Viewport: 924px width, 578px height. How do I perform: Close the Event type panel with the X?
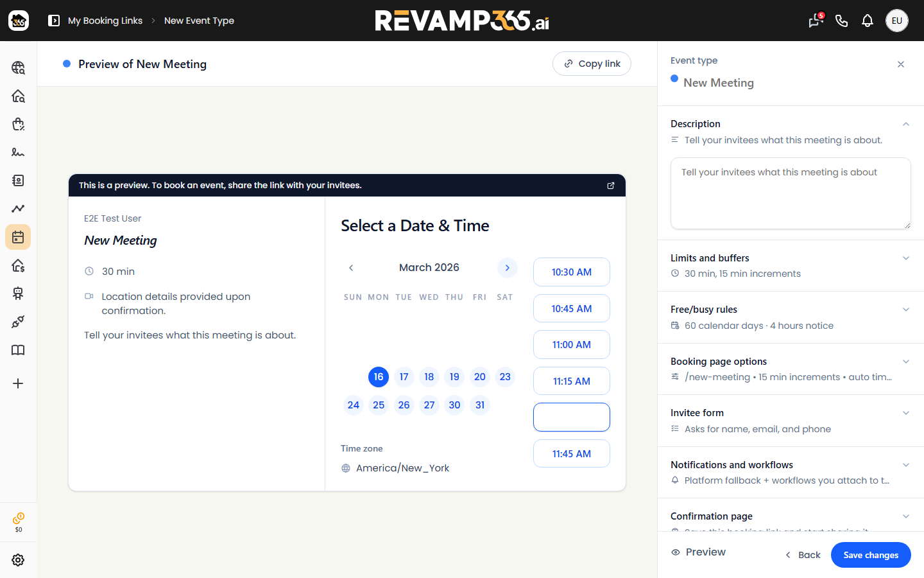pyautogui.click(x=901, y=64)
